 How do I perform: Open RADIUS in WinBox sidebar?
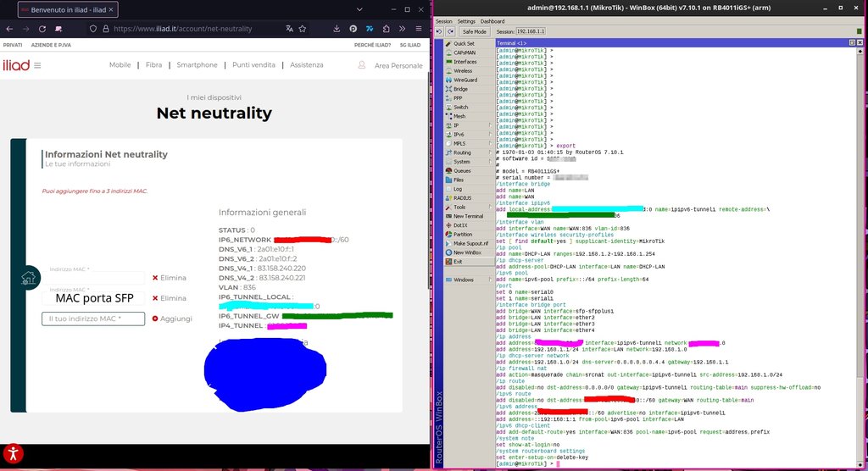tap(462, 198)
